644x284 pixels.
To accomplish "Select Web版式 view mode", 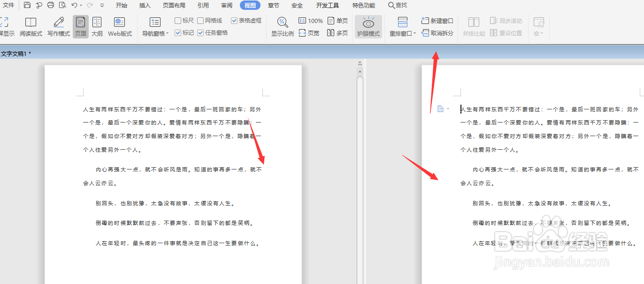I will pos(120,27).
